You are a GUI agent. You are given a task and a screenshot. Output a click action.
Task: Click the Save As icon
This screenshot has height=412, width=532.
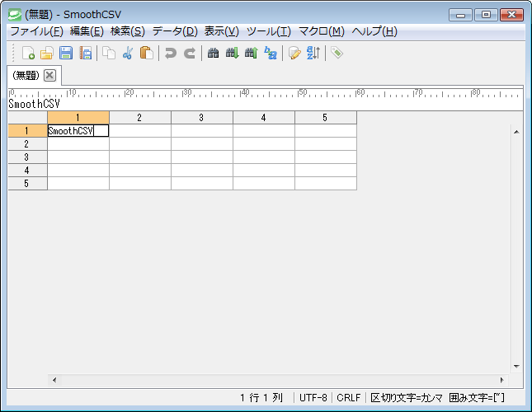tap(85, 54)
